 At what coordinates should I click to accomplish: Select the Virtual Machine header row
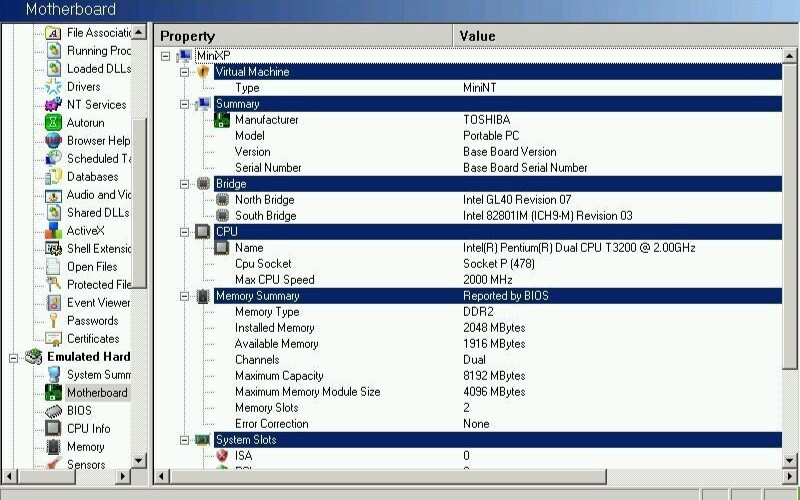497,72
